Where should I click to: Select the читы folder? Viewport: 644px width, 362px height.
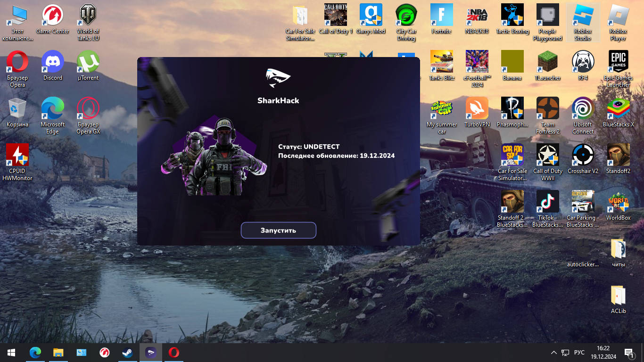[x=619, y=252]
